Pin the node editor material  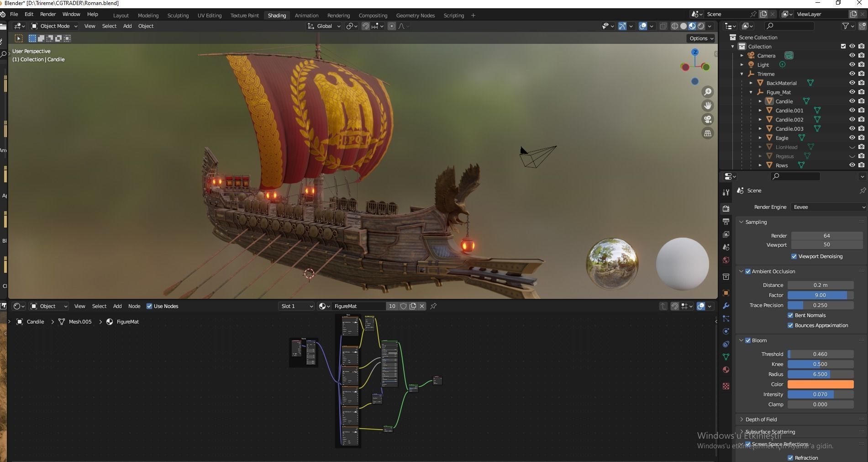433,306
